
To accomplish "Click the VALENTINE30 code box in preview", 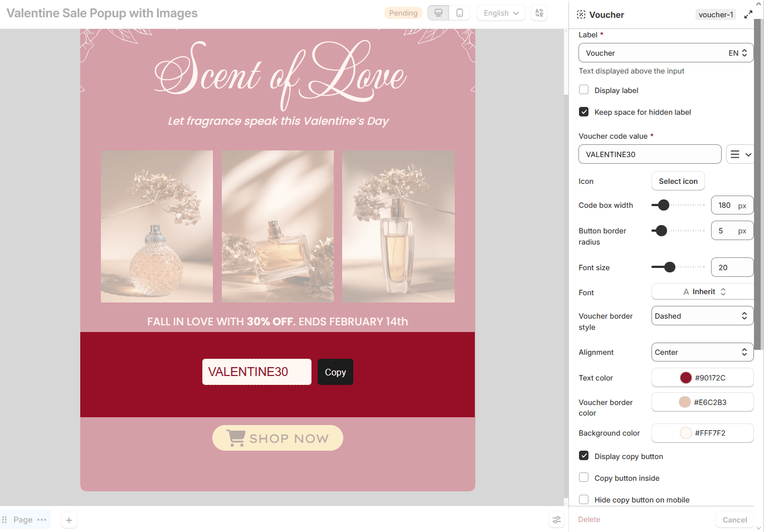I will [x=257, y=372].
